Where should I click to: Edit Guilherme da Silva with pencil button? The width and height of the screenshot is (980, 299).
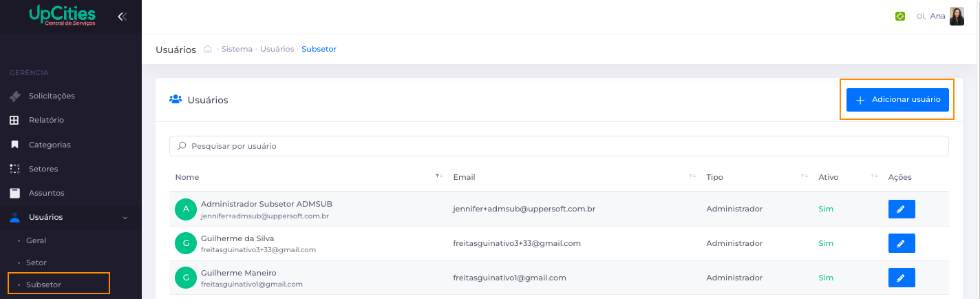[902, 243]
